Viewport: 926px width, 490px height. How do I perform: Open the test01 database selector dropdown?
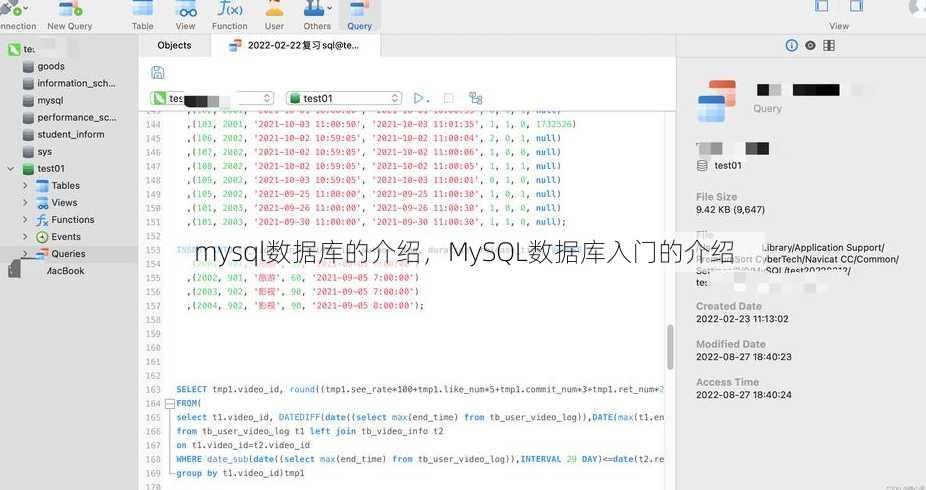344,98
